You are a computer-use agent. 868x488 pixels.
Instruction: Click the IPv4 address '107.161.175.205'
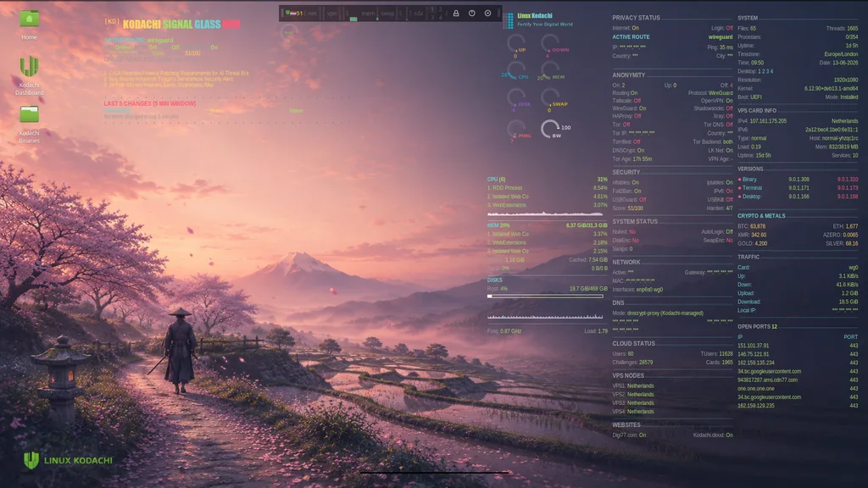click(x=768, y=120)
